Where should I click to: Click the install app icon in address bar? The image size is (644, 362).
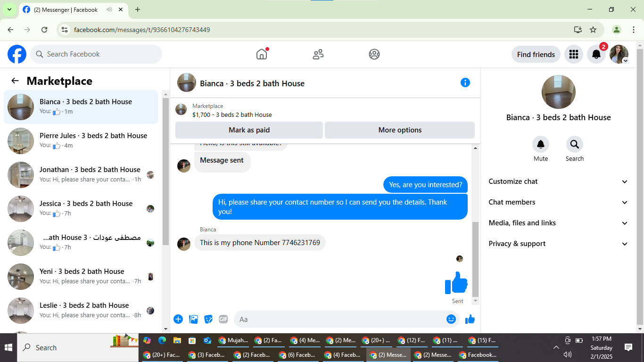[x=578, y=30]
